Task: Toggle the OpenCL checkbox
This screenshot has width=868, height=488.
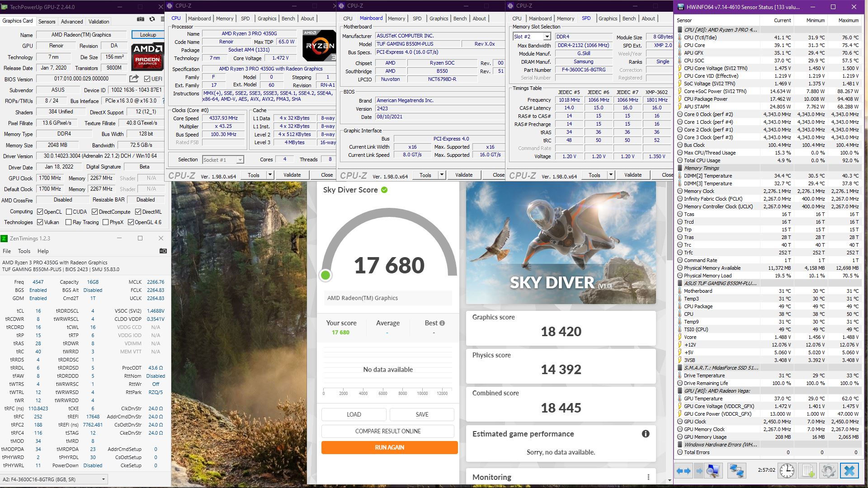Action: (x=40, y=211)
